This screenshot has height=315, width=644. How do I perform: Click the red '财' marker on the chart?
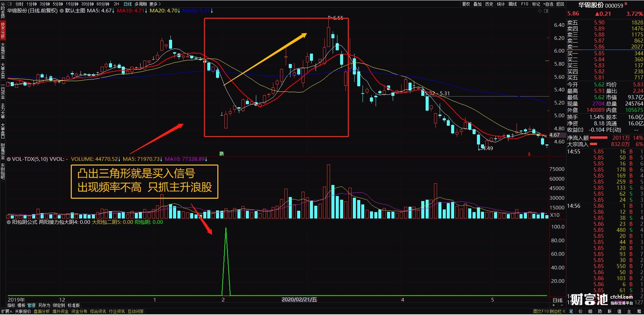point(529,154)
